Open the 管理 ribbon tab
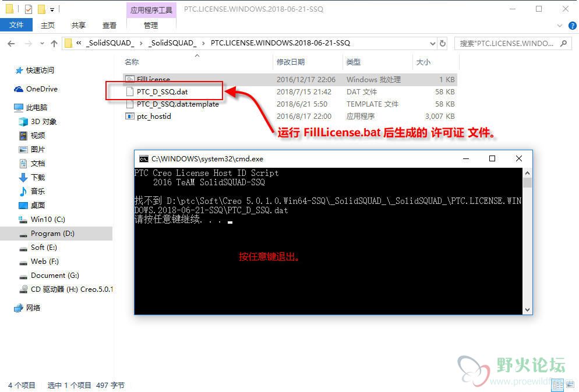The height and width of the screenshot is (392, 579). pos(151,25)
